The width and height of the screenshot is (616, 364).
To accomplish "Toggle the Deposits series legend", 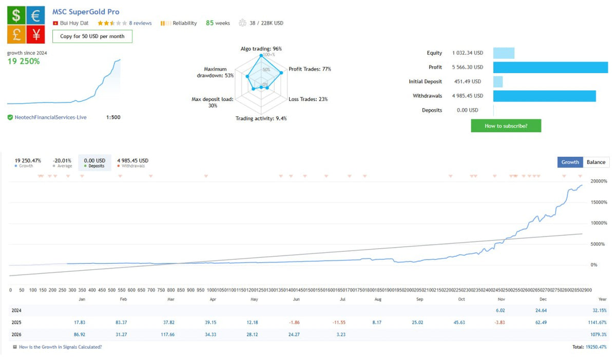I will [95, 163].
